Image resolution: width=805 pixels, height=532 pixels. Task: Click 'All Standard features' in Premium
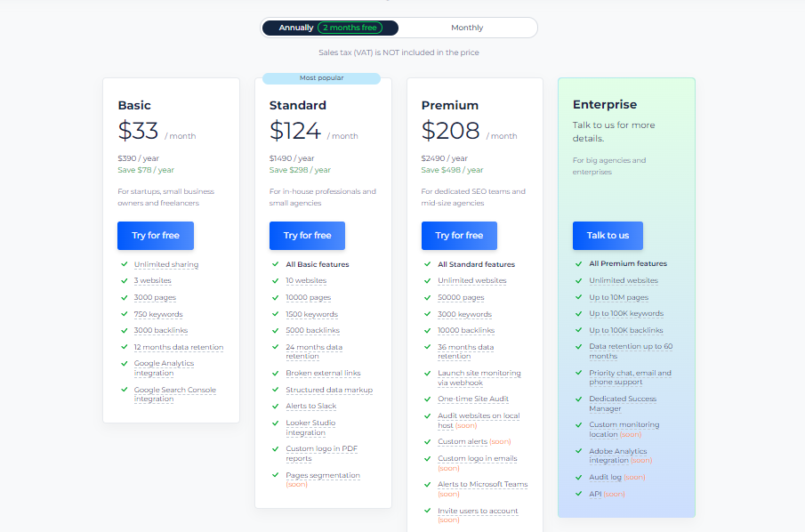point(476,264)
